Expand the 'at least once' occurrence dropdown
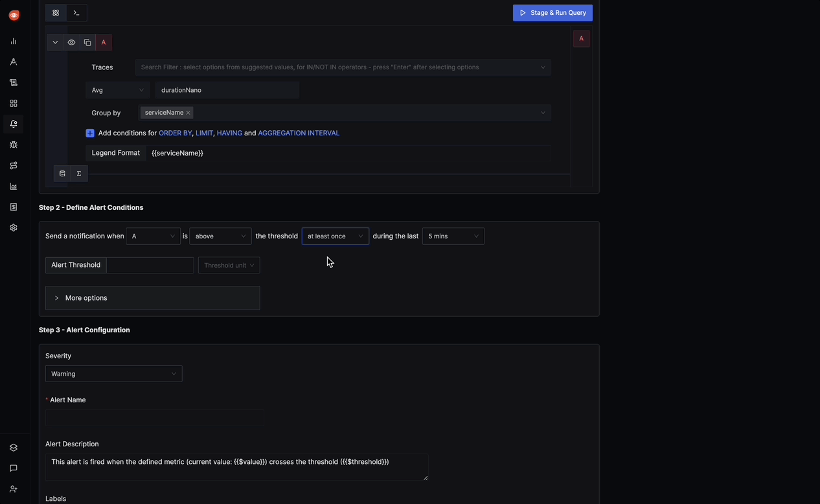 pyautogui.click(x=334, y=236)
